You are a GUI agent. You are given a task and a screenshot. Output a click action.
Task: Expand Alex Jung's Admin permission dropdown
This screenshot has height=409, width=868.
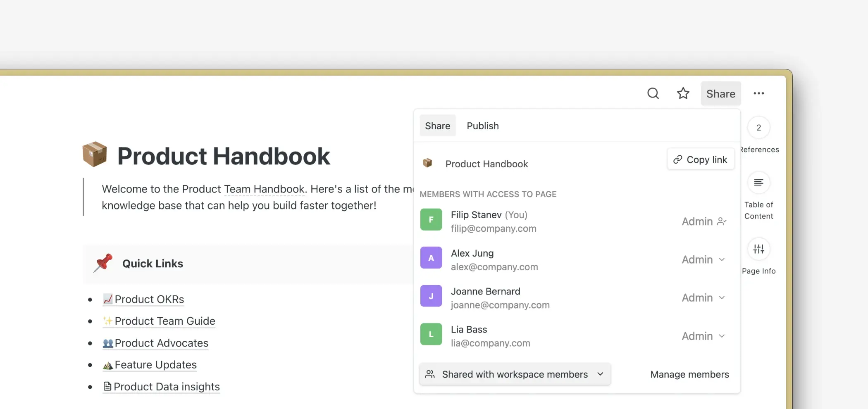(x=722, y=259)
